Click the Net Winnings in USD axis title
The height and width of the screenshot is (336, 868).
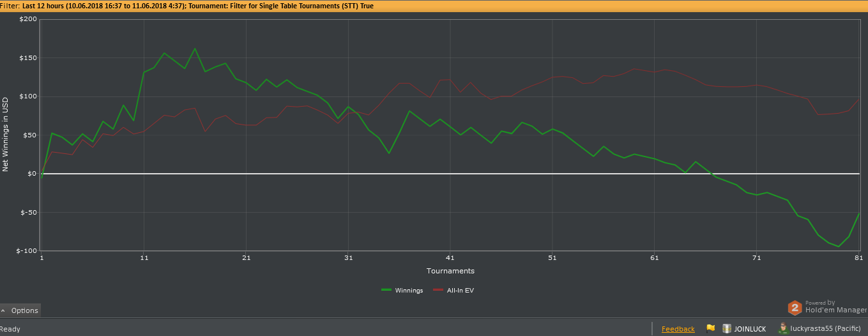[x=6, y=134]
